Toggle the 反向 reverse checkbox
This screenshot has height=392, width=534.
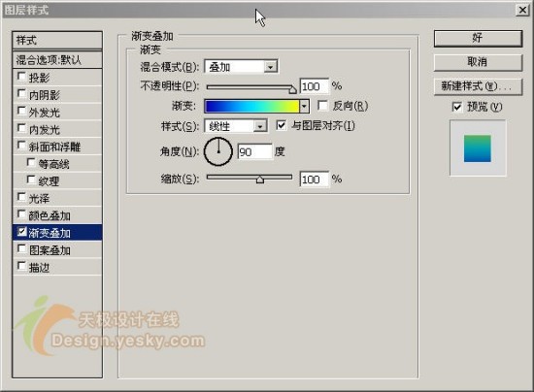pyautogui.click(x=322, y=106)
